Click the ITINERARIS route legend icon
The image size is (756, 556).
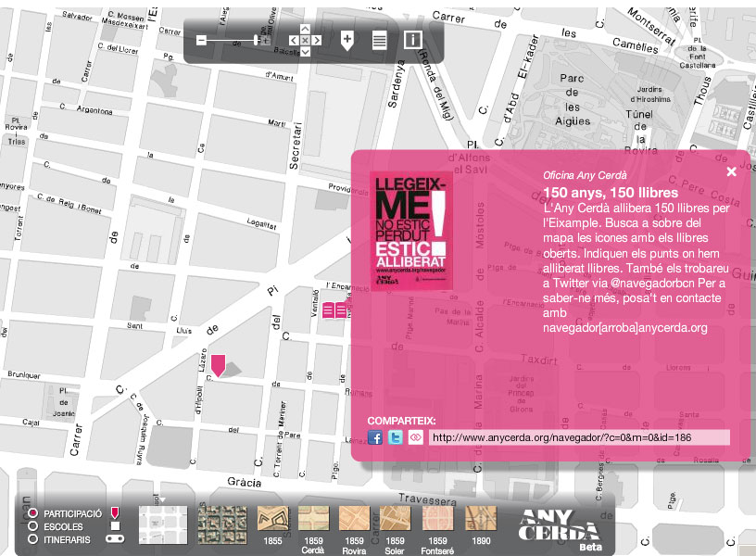[115, 538]
